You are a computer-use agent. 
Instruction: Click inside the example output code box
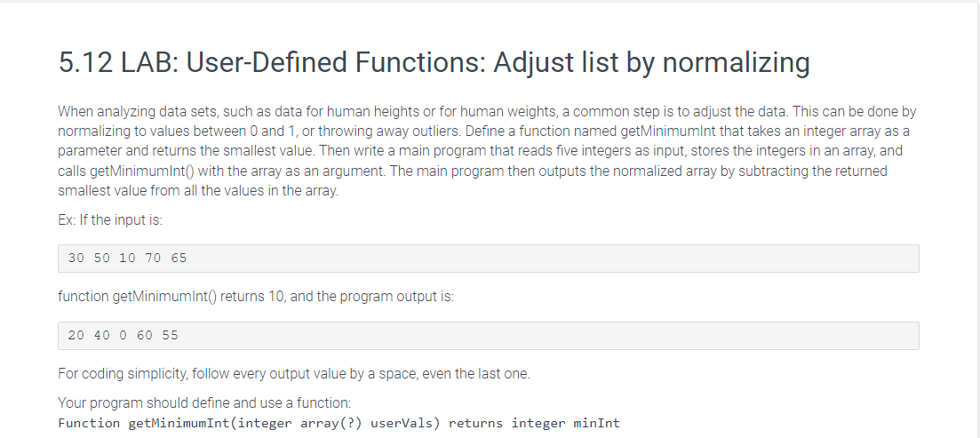point(488,336)
